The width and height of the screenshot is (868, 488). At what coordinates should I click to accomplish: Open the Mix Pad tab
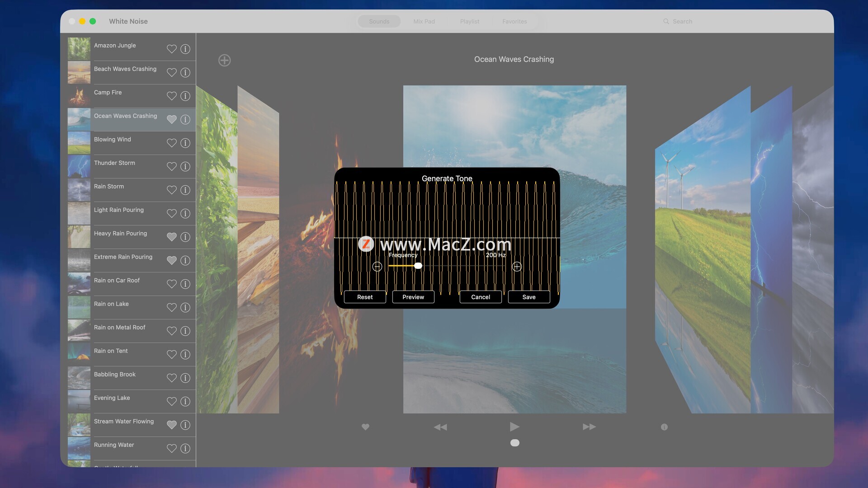click(424, 21)
